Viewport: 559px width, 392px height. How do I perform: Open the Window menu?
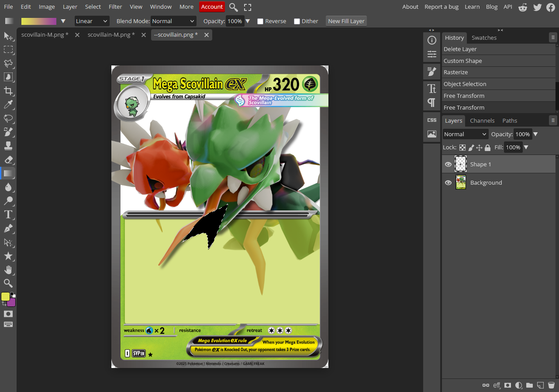pyautogui.click(x=161, y=7)
